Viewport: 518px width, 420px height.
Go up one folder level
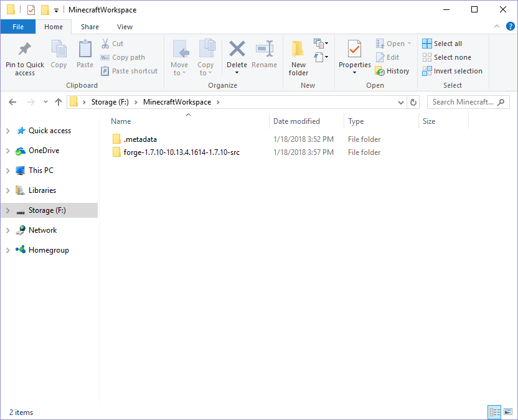coord(59,102)
